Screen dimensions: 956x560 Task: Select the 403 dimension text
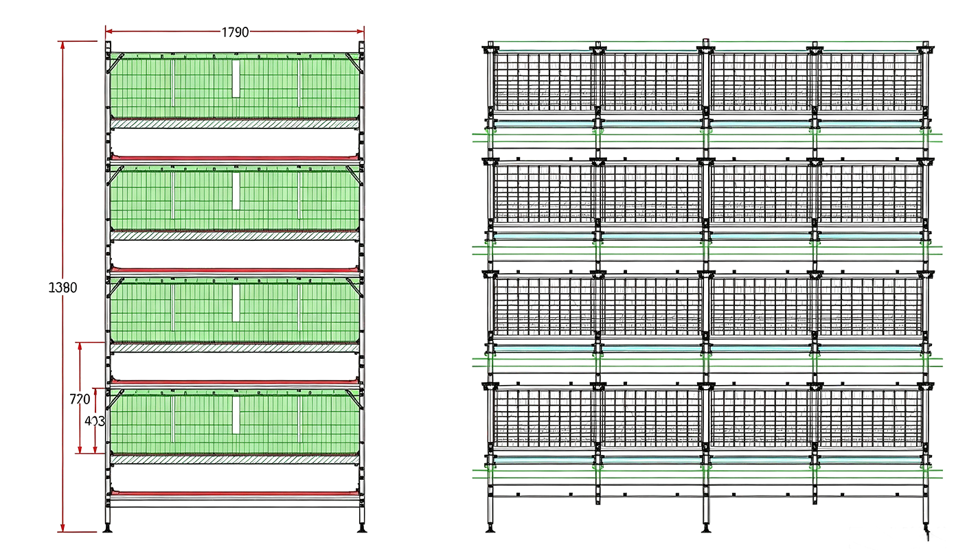tap(95, 421)
